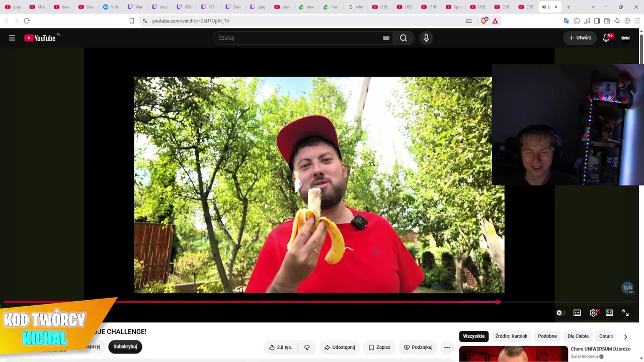Toggle the browser sidebar panel
644x362 pixels.
(597, 21)
